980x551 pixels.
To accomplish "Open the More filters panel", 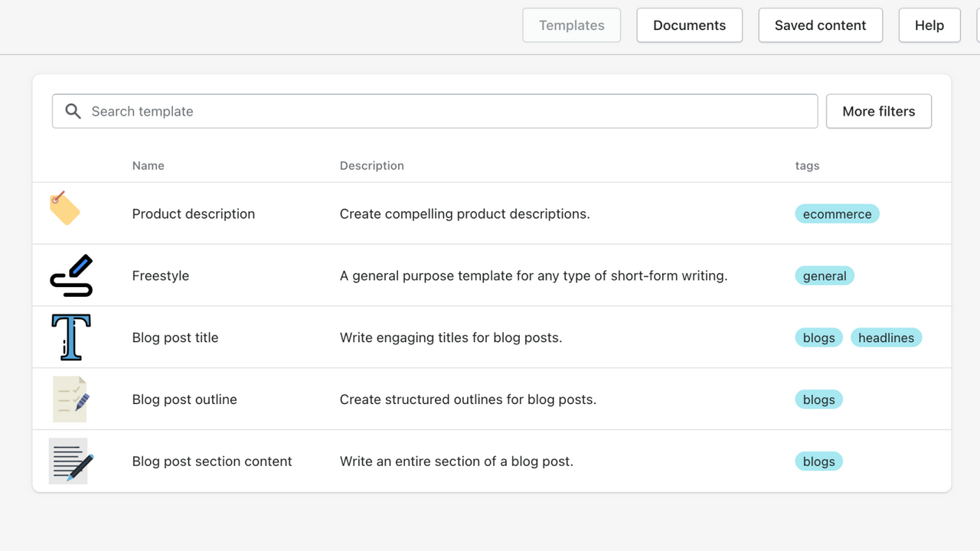I will 878,111.
